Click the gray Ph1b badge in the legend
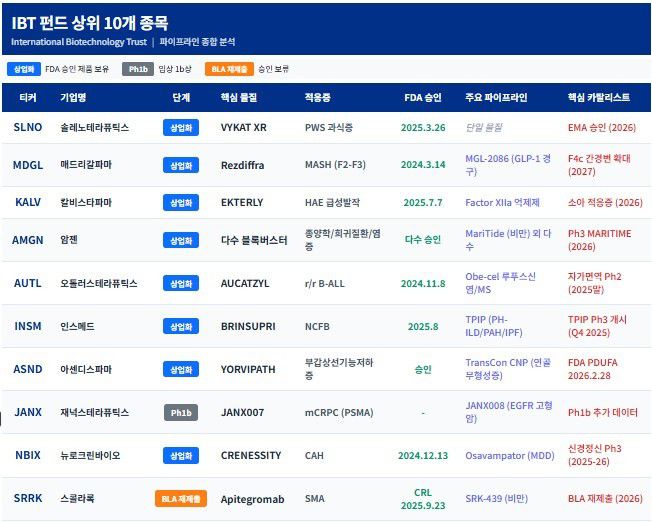652x523 pixels. [137, 69]
